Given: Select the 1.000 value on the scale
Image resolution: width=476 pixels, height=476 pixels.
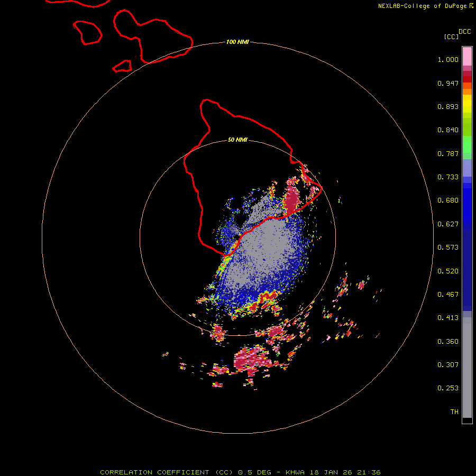Looking at the screenshot, I should [448, 59].
